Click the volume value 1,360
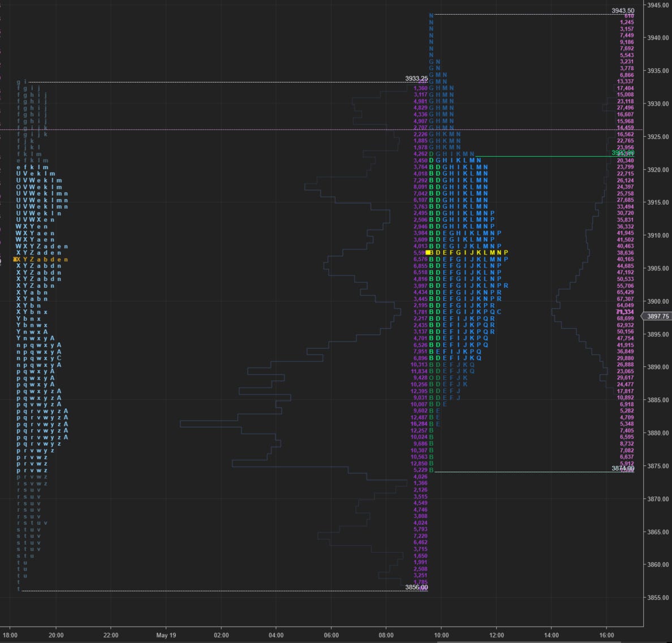Viewport: 672px width, 643px height. [x=420, y=88]
